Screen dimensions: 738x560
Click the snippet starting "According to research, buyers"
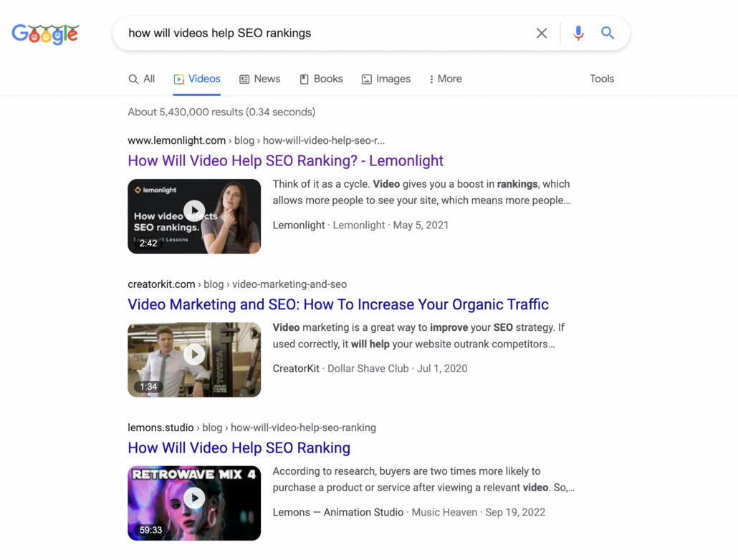tap(423, 480)
